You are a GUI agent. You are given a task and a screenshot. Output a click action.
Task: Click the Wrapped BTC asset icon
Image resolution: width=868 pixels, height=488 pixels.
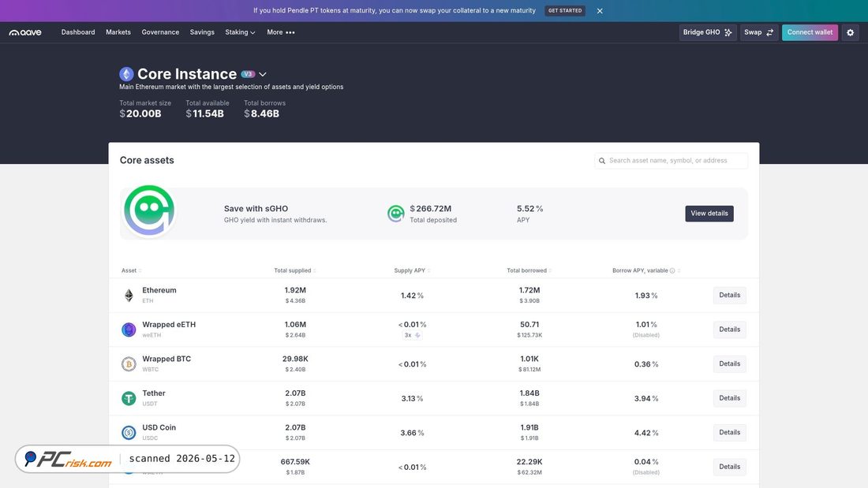click(x=129, y=364)
